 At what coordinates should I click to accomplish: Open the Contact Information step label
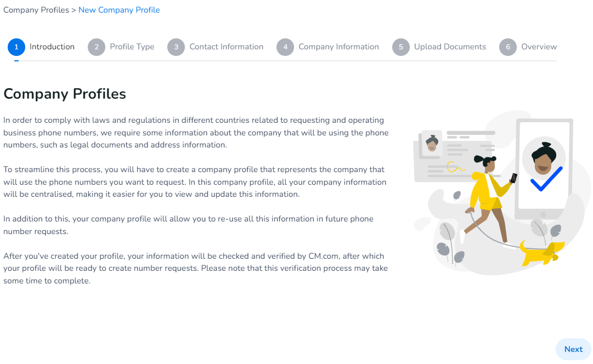coord(227,47)
